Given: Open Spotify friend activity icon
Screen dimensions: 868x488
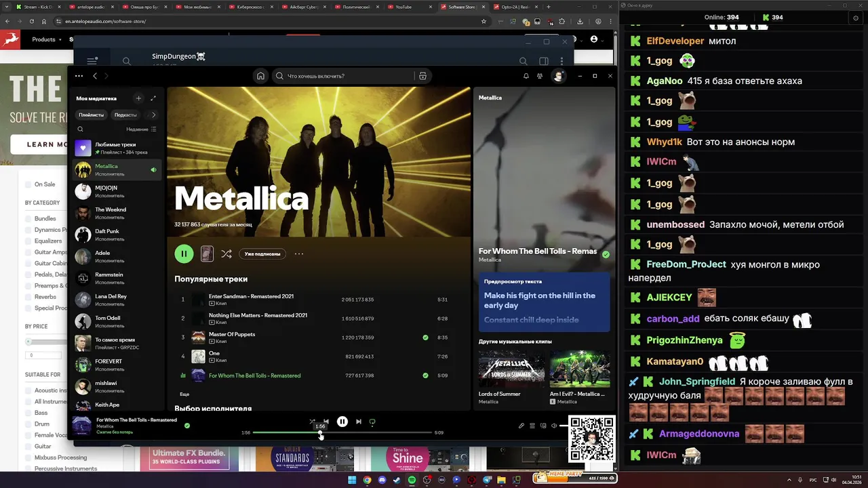Looking at the screenshot, I should coord(540,76).
